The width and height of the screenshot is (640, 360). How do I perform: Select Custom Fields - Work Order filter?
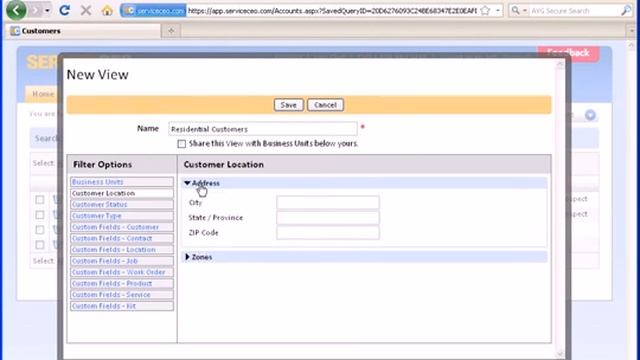coord(122,272)
